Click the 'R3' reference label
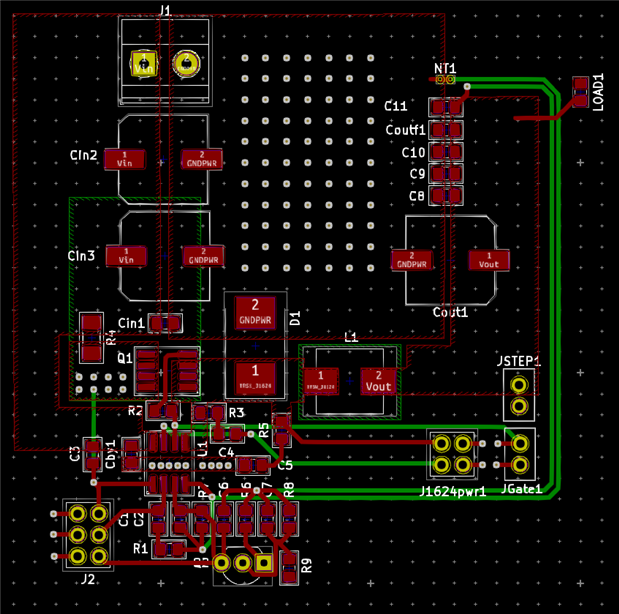Viewport: 619px width, 614px height. click(x=236, y=413)
